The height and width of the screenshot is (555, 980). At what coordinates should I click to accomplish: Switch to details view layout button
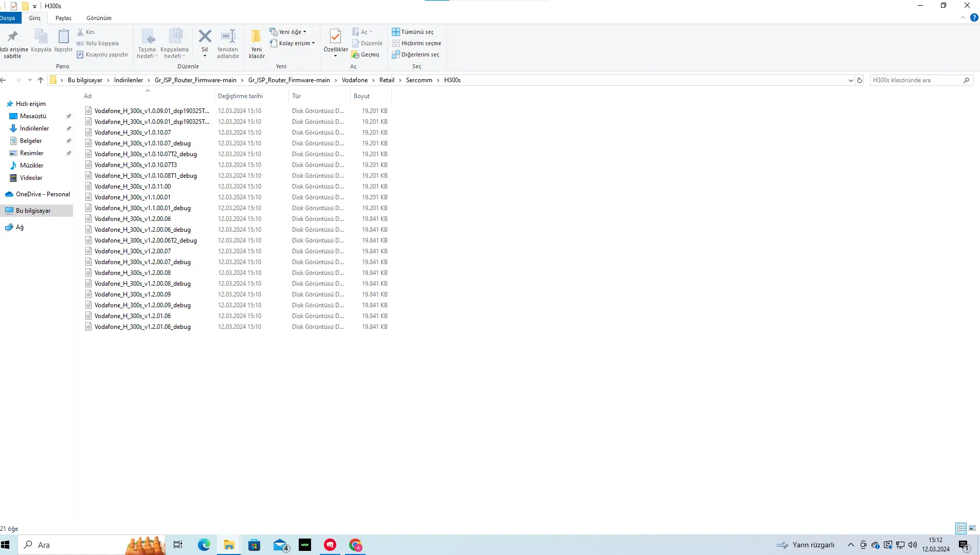pyautogui.click(x=961, y=528)
